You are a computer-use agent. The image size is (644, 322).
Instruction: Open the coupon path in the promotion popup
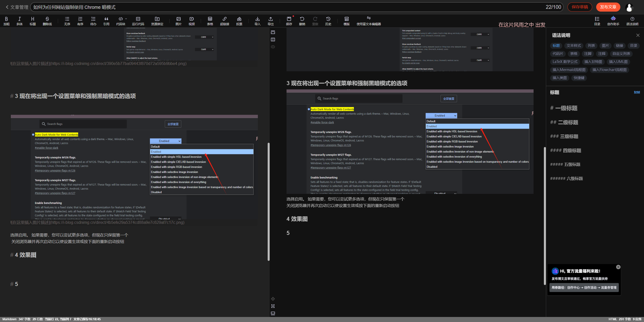tap(584, 288)
